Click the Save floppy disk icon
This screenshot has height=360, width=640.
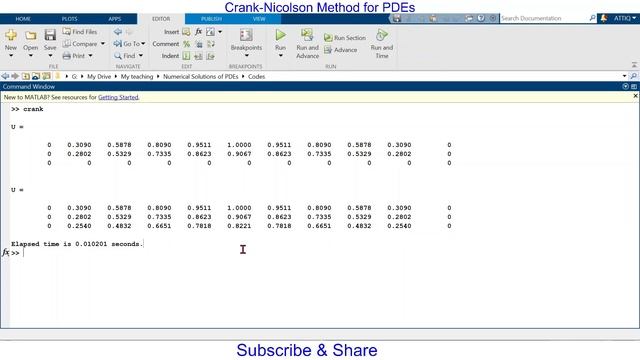[x=50, y=35]
